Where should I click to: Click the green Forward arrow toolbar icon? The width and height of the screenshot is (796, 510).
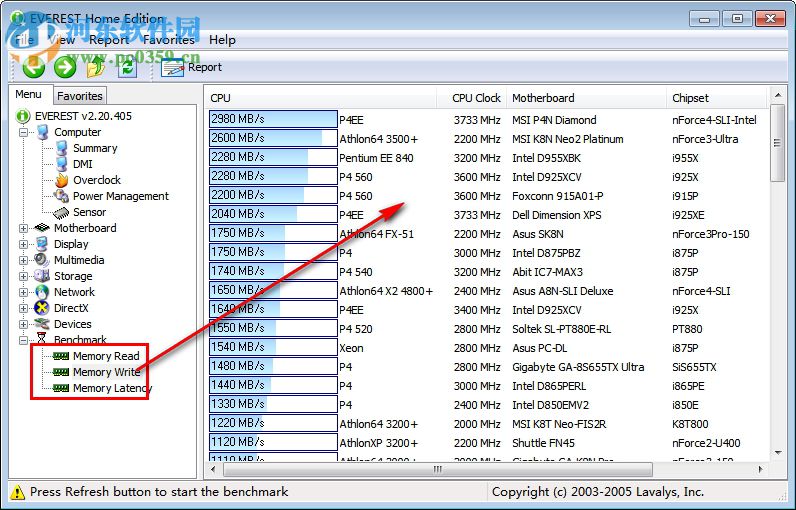(x=65, y=67)
